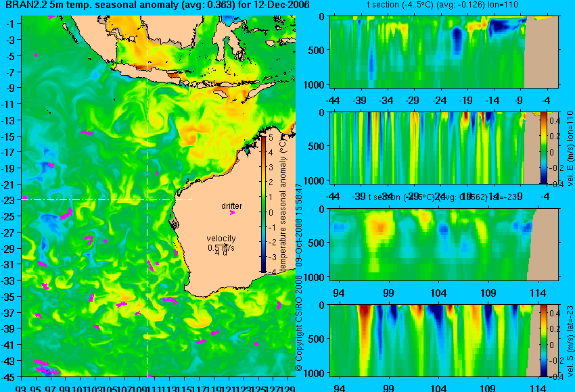The image size is (575, 392).
Task: Select the 'vel. S (m/s) lat=-23' label
Action: 570,341
